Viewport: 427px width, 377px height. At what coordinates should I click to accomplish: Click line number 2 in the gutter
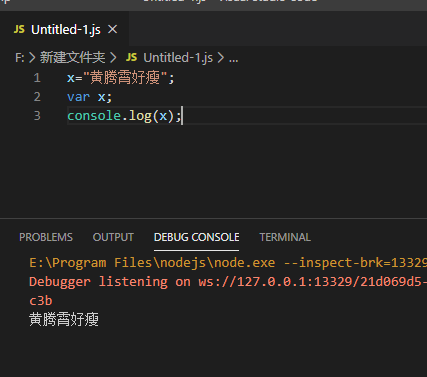(37, 97)
